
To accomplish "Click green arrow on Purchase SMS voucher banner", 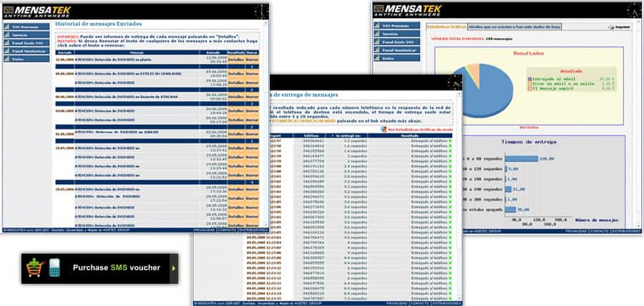I will click(x=174, y=268).
